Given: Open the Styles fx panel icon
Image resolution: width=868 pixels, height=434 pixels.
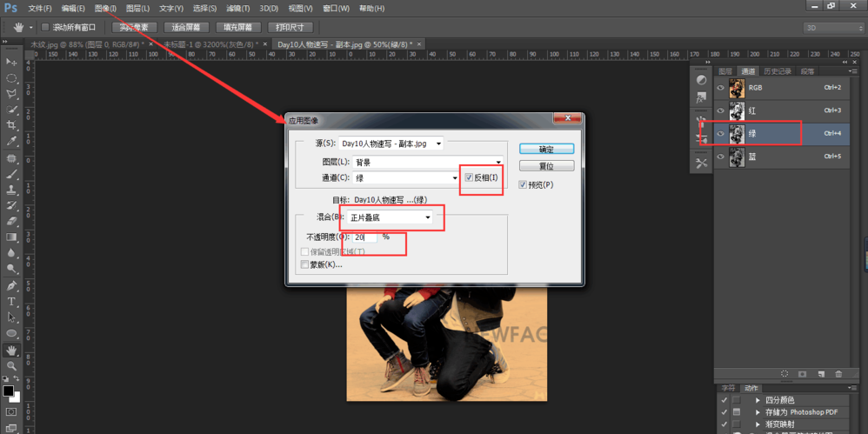Looking at the screenshot, I should pyautogui.click(x=701, y=99).
